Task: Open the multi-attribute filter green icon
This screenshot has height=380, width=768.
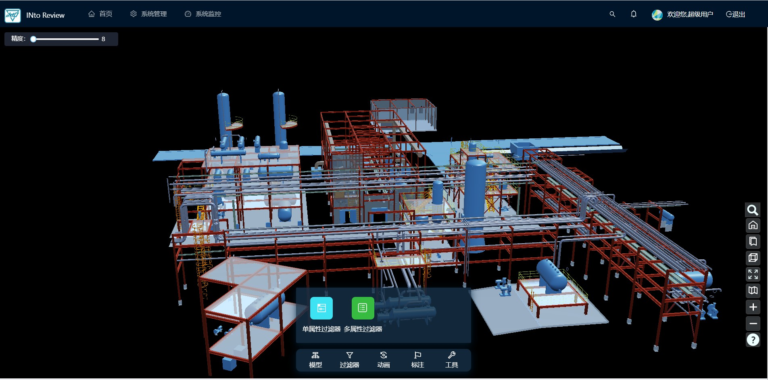Action: 362,308
